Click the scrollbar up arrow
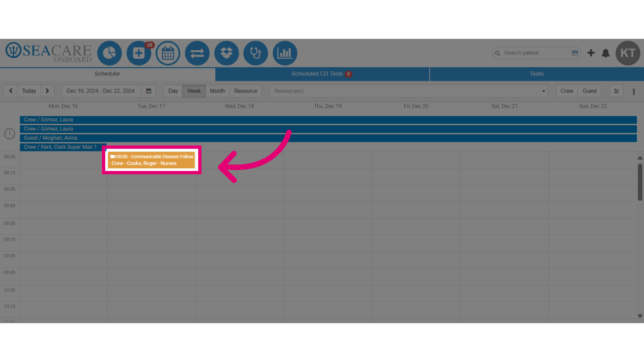The image size is (644, 362). coord(640,158)
